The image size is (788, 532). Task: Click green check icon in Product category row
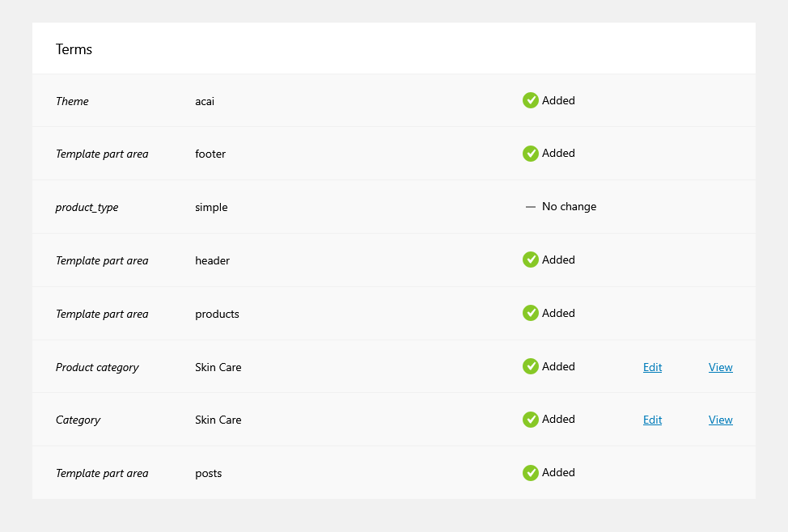click(530, 366)
